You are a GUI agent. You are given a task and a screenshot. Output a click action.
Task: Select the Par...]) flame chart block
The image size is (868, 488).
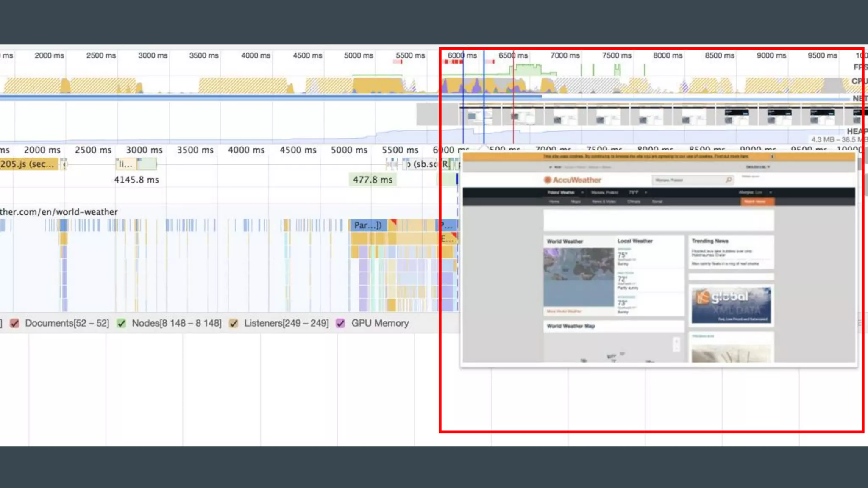click(367, 225)
